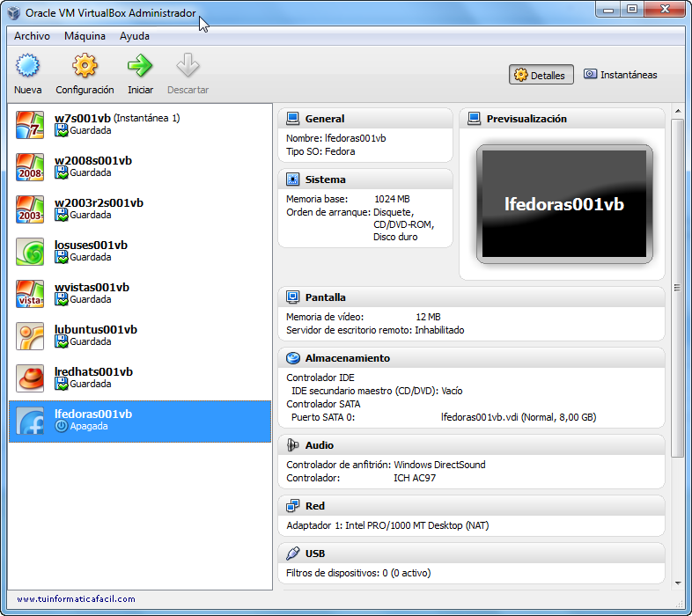Click the USB plug icon
The width and height of the screenshot is (692, 616).
292,554
